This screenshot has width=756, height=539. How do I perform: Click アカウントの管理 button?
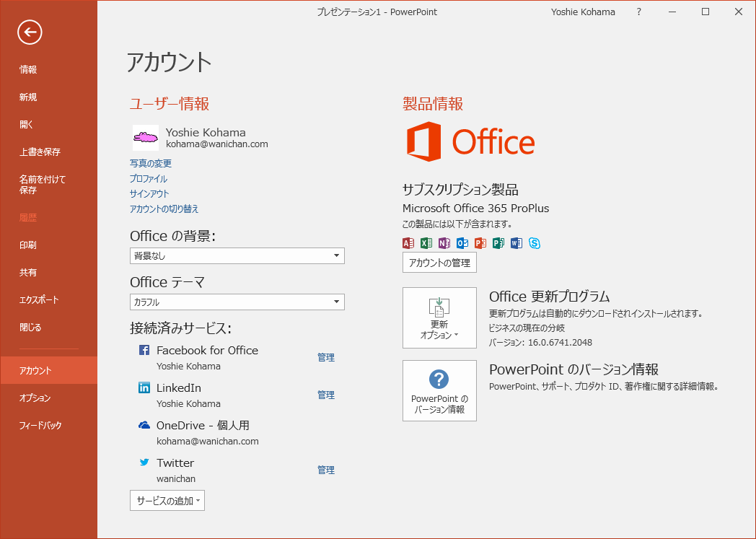[x=439, y=262]
